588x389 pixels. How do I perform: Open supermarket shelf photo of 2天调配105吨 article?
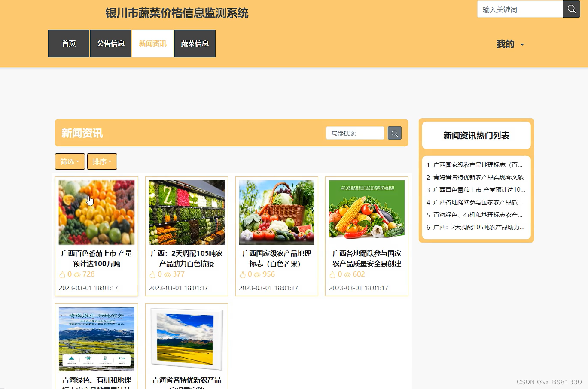point(187,213)
